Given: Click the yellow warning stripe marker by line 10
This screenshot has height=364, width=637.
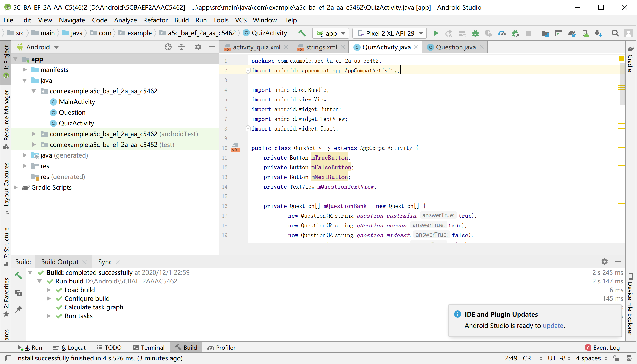Looking at the screenshot, I should click(621, 148).
